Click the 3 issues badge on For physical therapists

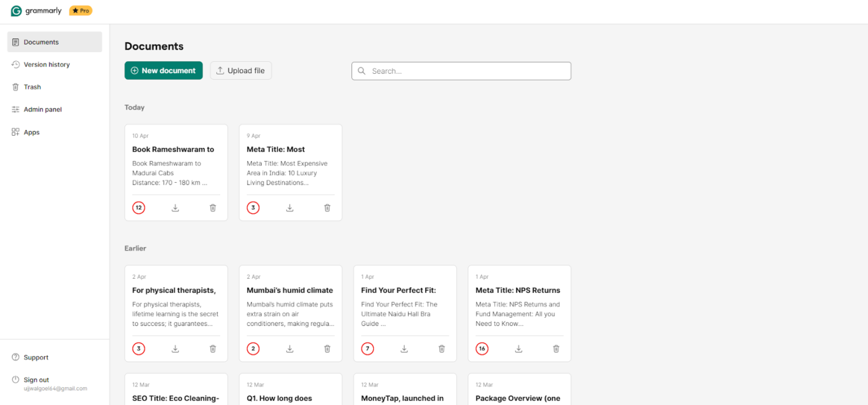pyautogui.click(x=139, y=349)
